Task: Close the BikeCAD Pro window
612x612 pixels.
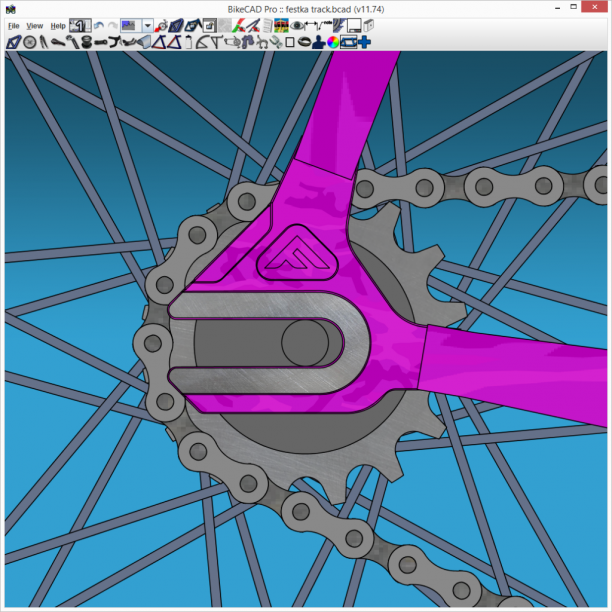Action: (x=595, y=7)
